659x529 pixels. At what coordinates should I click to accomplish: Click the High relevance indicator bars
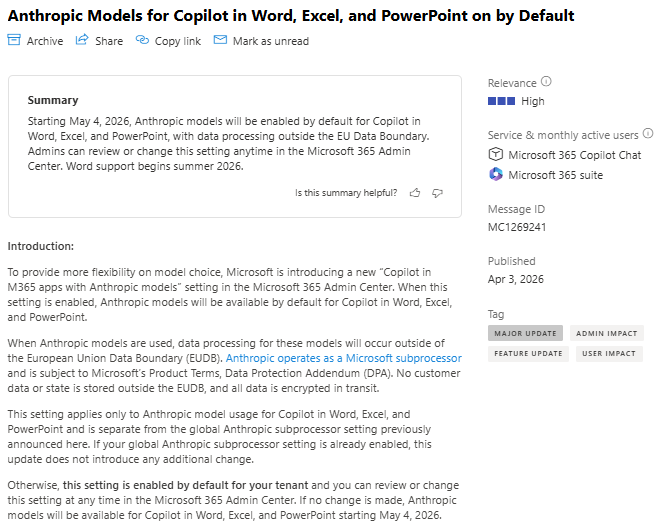coord(501,101)
